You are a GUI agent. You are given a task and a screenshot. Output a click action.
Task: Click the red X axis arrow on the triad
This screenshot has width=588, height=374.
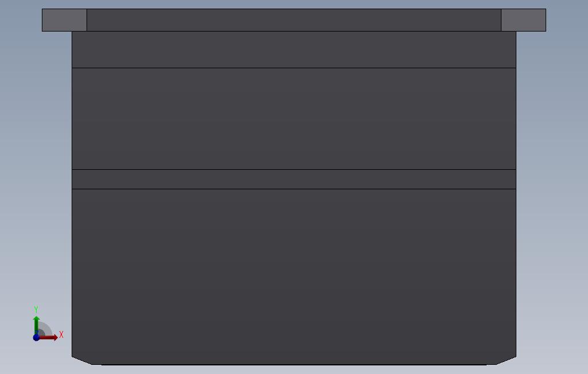tap(49, 338)
